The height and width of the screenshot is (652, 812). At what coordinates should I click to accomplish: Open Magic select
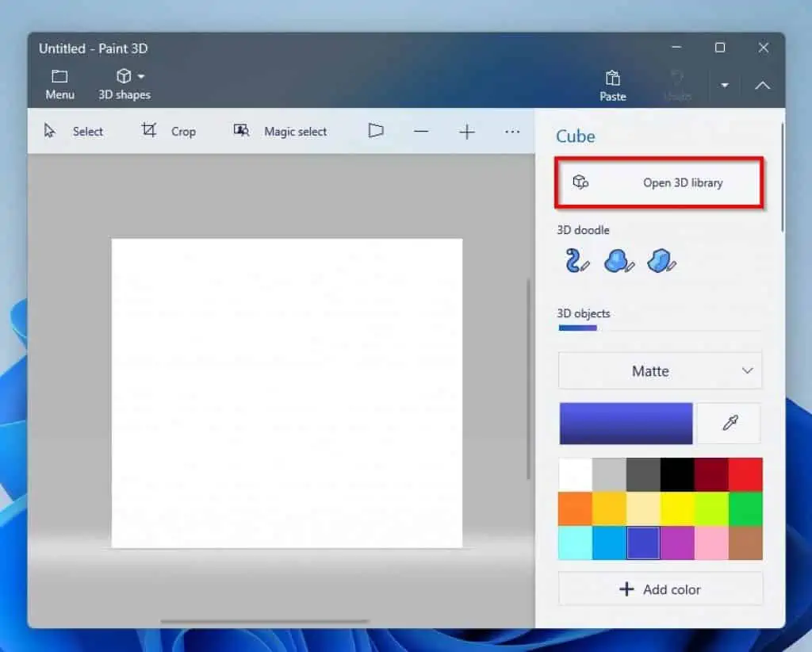click(282, 131)
